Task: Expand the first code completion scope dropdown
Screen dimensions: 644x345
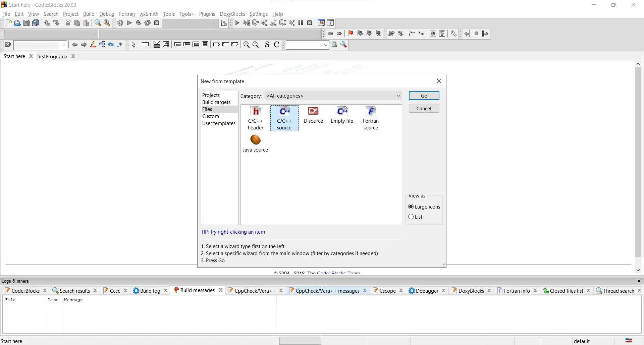Action: 51,34
